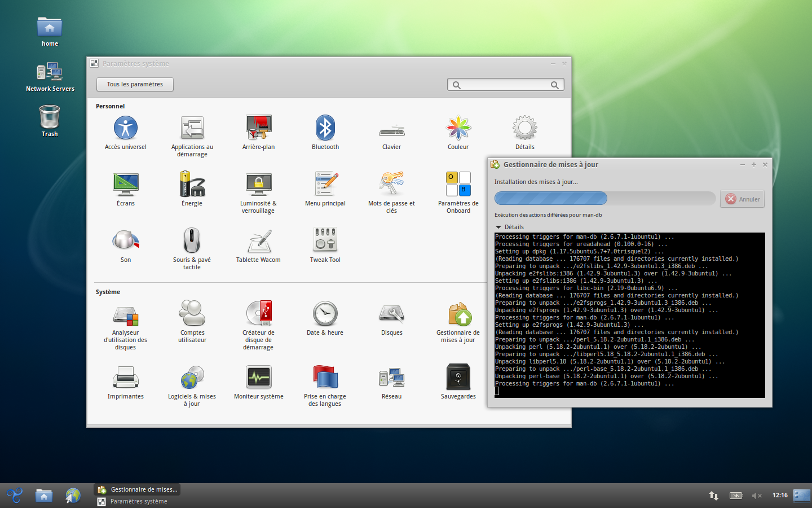812x508 pixels.
Task: Open Network Servers desktop icon
Action: click(50, 77)
